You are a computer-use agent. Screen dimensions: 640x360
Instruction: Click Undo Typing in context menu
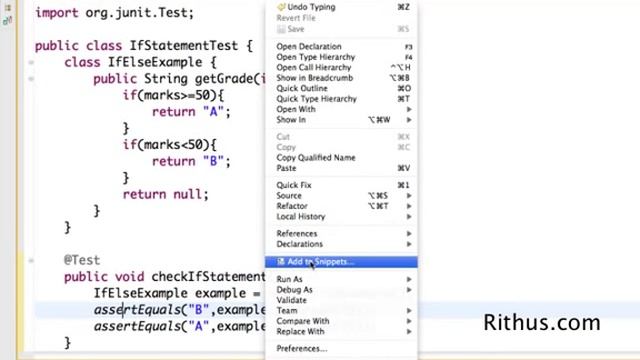341,7
